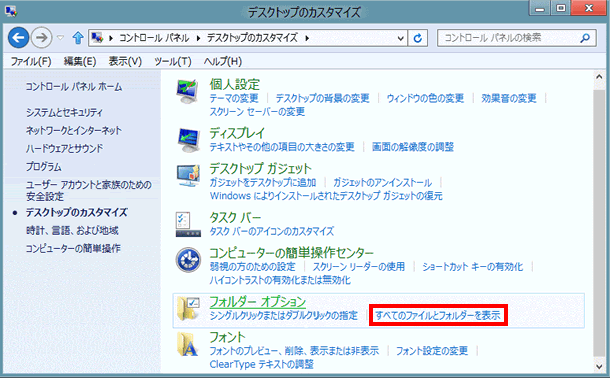Expand arrow after デスクトップのカスタマイズ breadcrumb

pyautogui.click(x=307, y=38)
